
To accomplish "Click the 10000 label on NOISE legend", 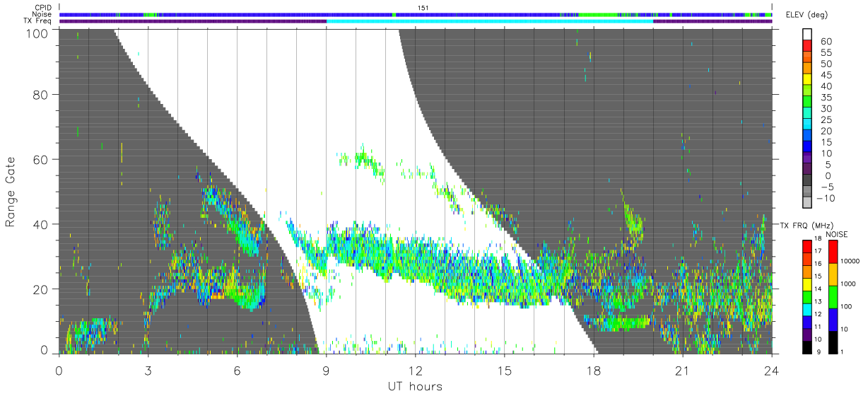I will click(851, 262).
